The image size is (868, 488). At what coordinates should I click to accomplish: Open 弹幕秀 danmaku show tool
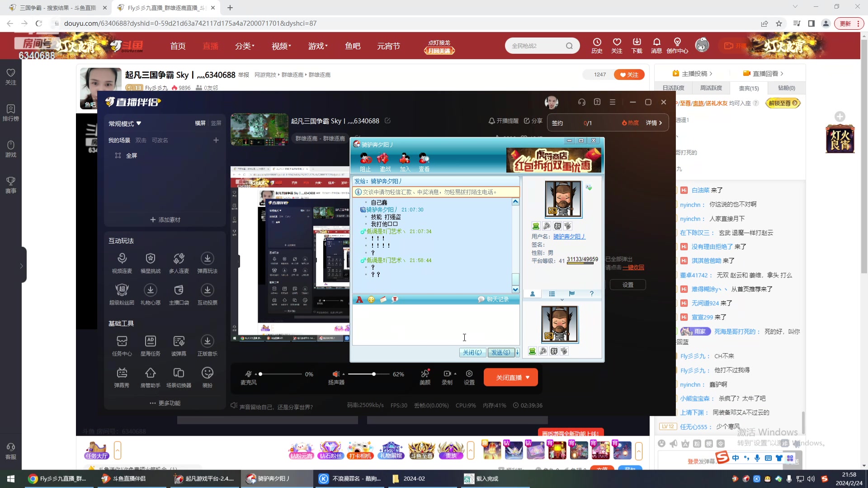[x=122, y=377]
